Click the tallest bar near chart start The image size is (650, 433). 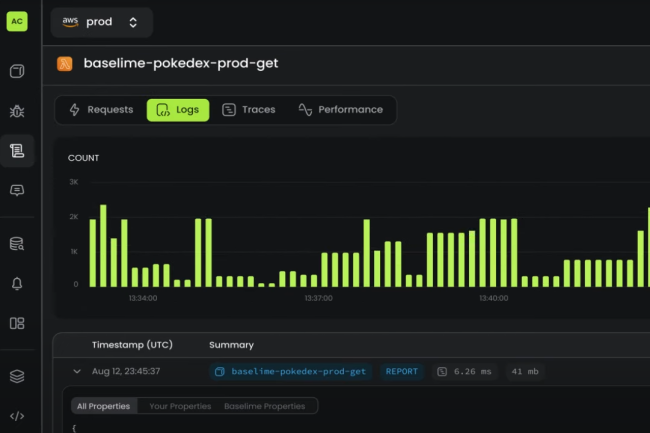(103, 246)
